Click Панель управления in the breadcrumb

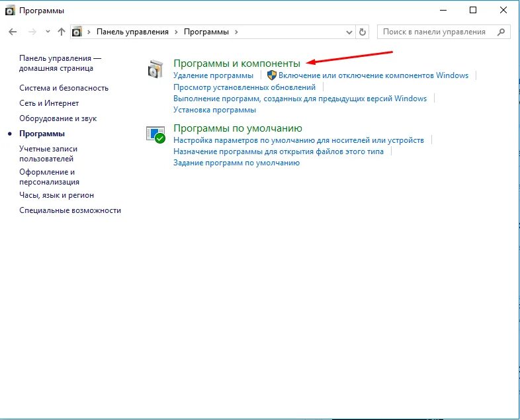132,32
